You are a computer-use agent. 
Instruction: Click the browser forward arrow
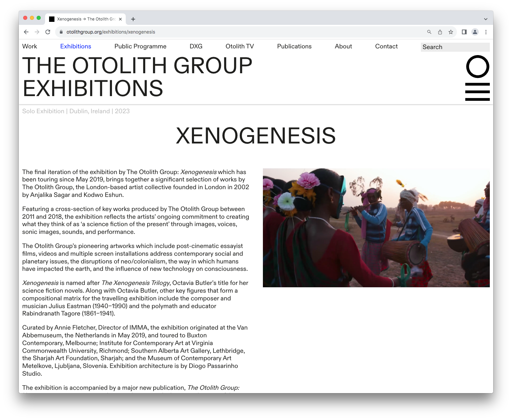(x=37, y=32)
